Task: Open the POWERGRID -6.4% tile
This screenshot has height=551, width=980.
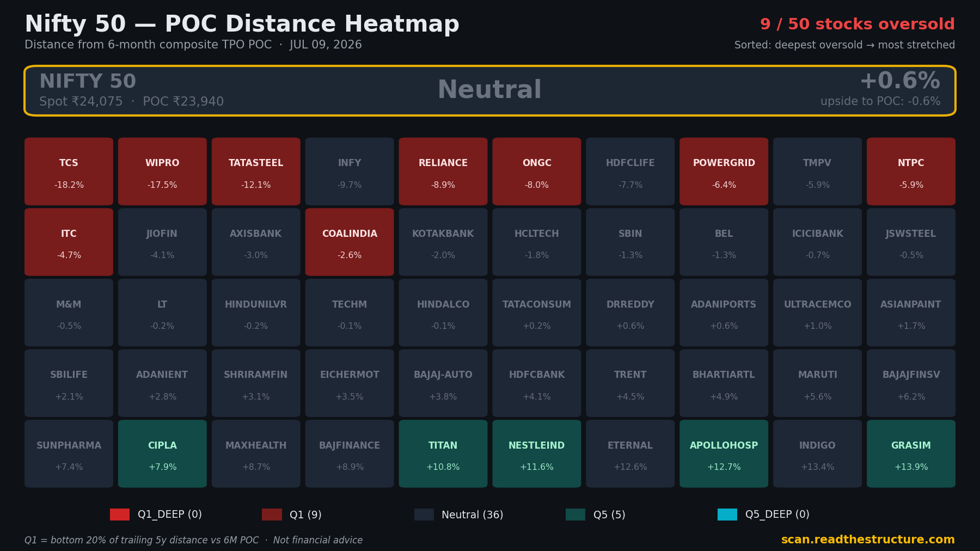Action: [724, 172]
